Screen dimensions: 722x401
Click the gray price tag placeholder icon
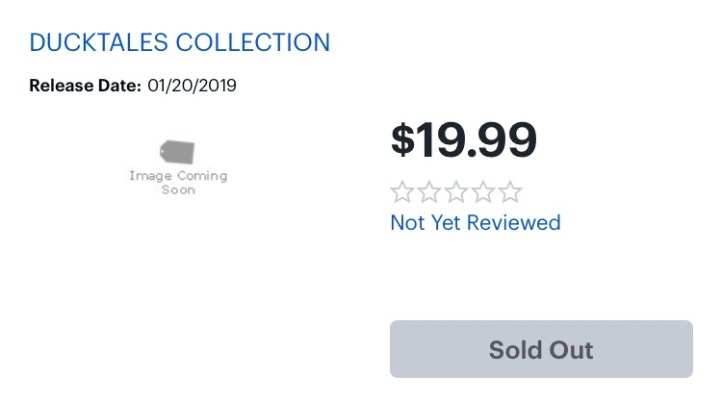[x=178, y=152]
